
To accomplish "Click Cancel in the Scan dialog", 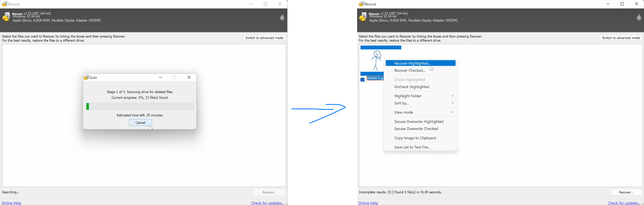I will [x=140, y=123].
